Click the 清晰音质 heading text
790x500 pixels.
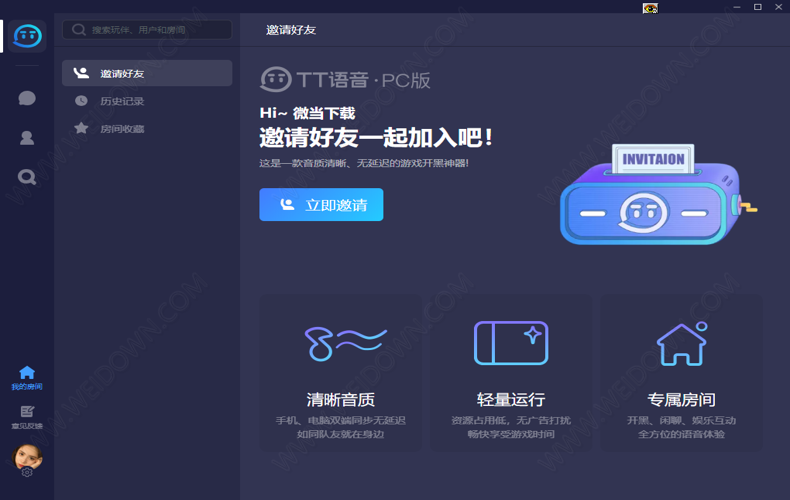point(341,400)
